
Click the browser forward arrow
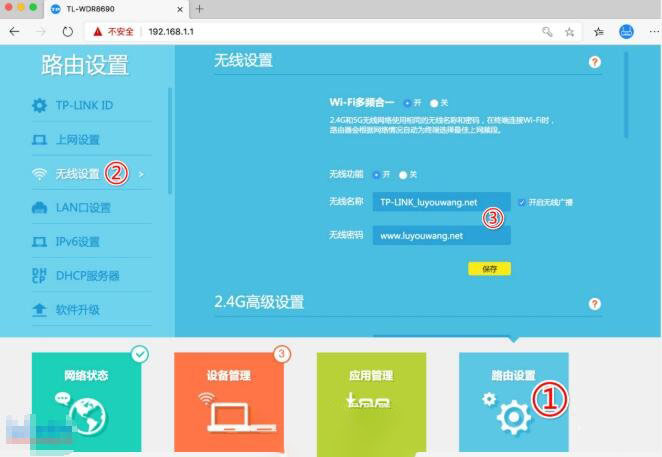coord(41,32)
